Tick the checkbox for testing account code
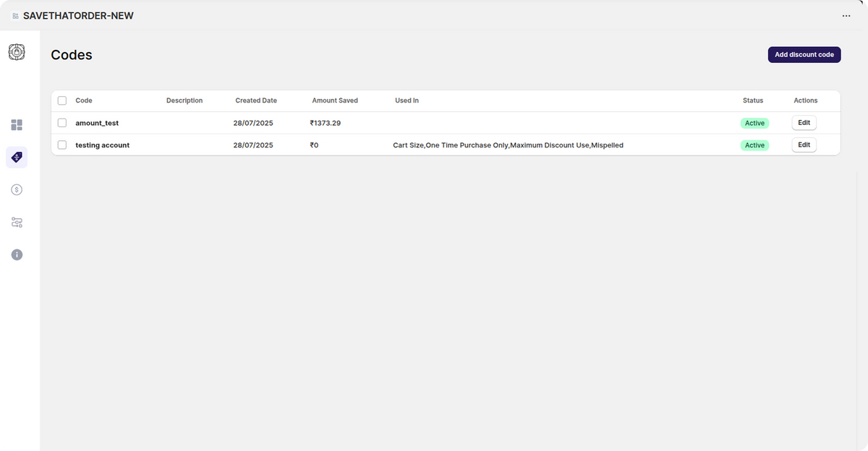This screenshot has width=868, height=451. point(62,145)
